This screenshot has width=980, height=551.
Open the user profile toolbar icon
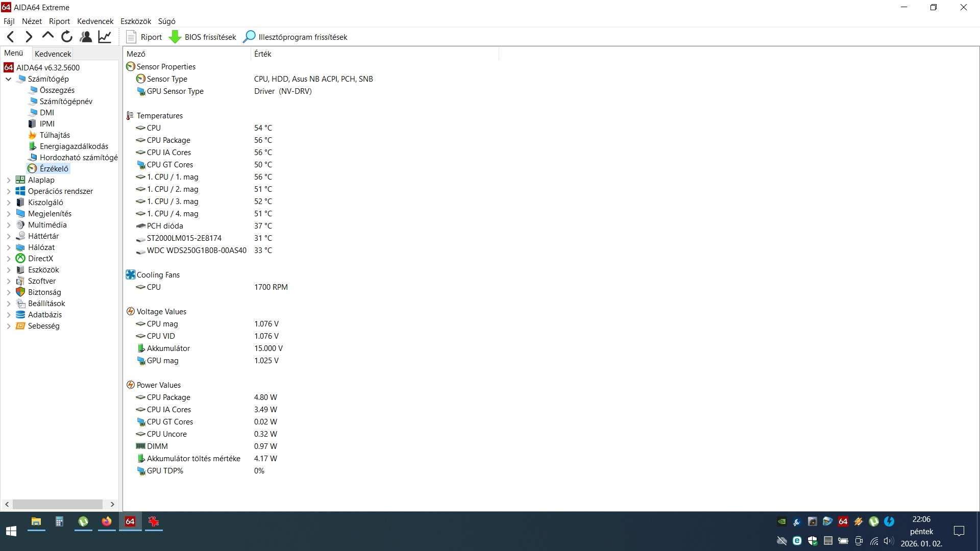(86, 37)
